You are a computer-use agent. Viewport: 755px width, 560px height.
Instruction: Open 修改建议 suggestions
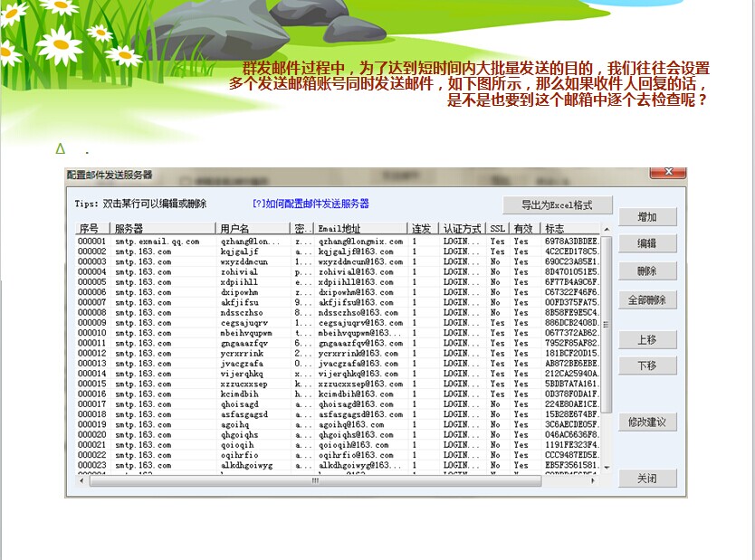(646, 422)
